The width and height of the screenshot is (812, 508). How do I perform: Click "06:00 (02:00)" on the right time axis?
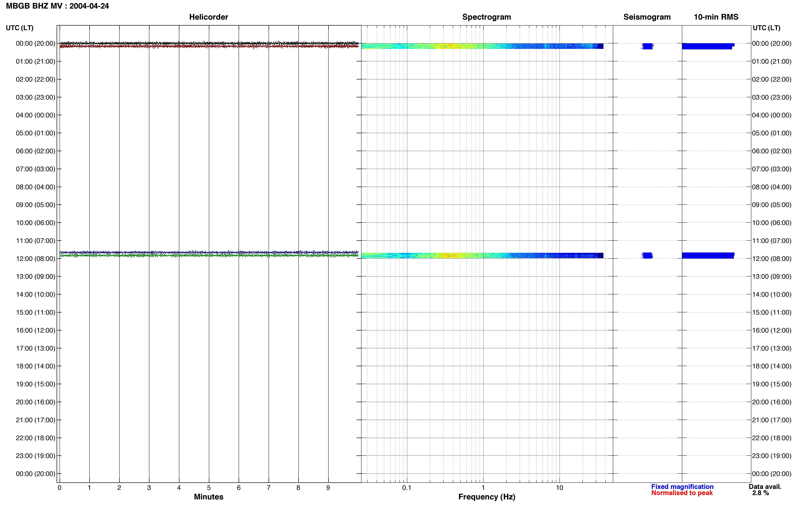[772, 151]
